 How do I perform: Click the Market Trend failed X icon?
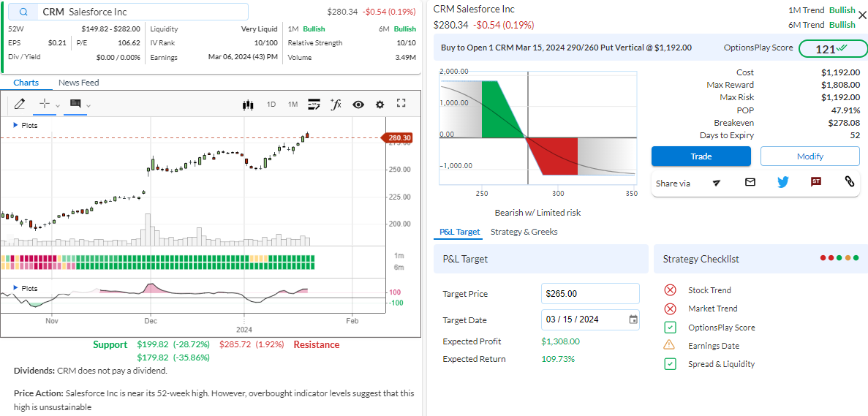pos(670,308)
